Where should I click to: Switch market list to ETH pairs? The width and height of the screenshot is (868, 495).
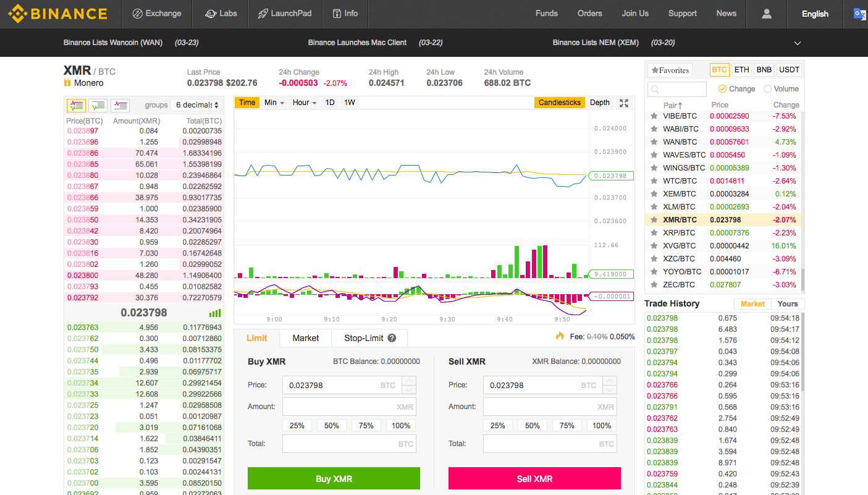click(x=742, y=70)
